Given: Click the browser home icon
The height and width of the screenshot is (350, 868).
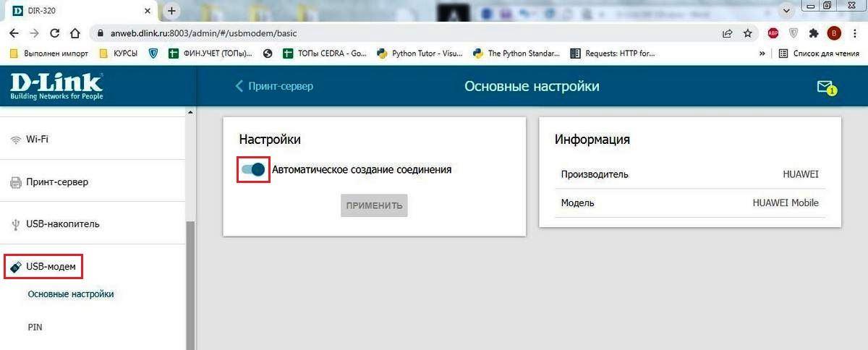Looking at the screenshot, I should coord(75,33).
